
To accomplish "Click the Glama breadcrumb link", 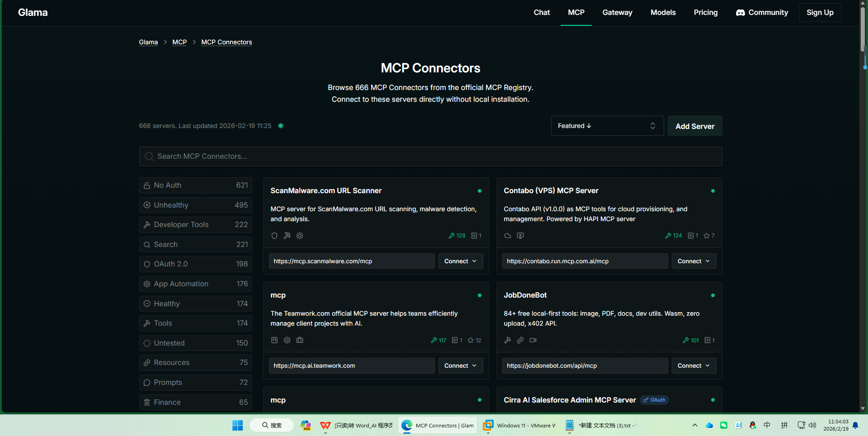I will tap(148, 42).
